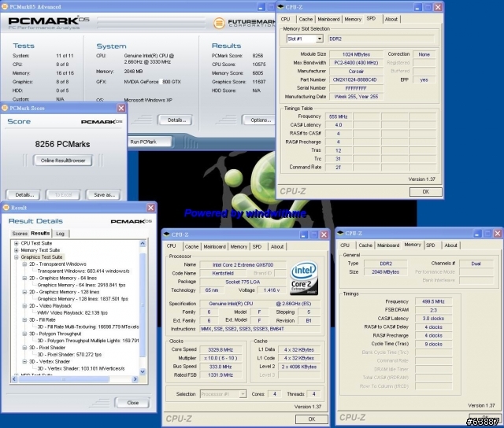Open SPD tab in CPU-Z Memory window

click(431, 245)
